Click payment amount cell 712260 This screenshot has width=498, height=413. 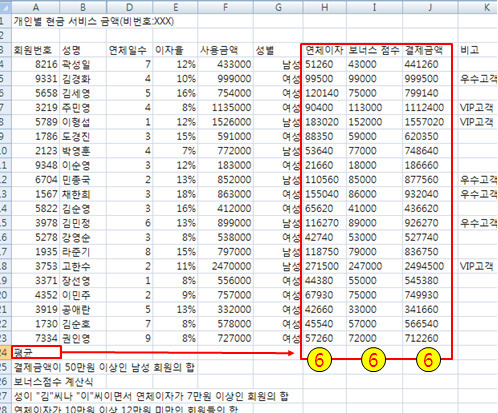point(430,338)
